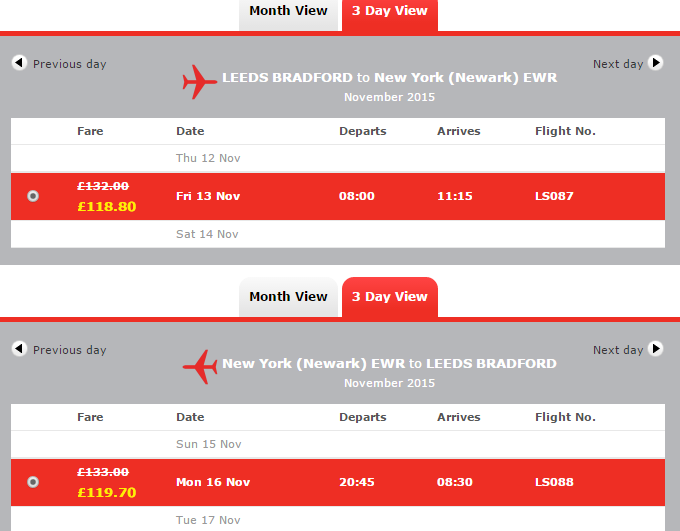Image resolution: width=680 pixels, height=531 pixels.
Task: Choose the Sun 15 Nov date row
Action: (338, 444)
